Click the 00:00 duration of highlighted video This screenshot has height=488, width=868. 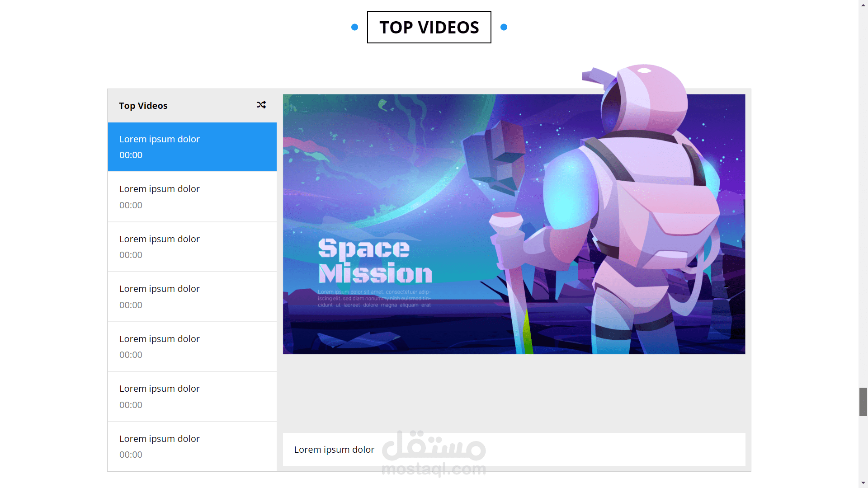131,155
